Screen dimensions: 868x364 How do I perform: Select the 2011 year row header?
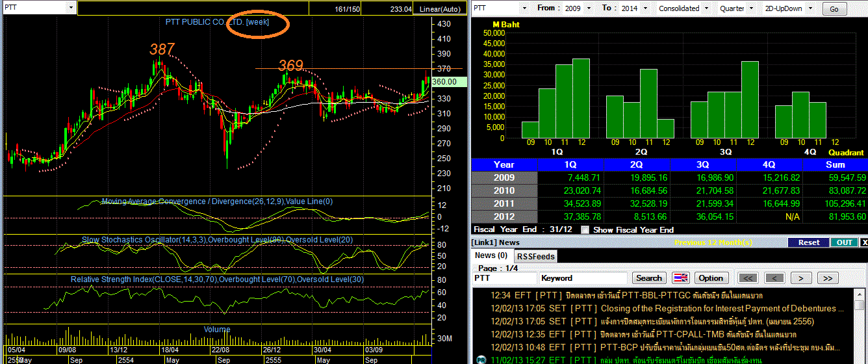504,203
